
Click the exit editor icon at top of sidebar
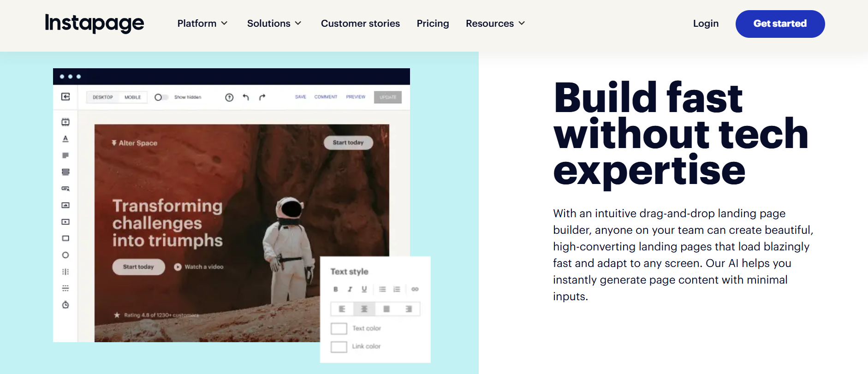(65, 96)
